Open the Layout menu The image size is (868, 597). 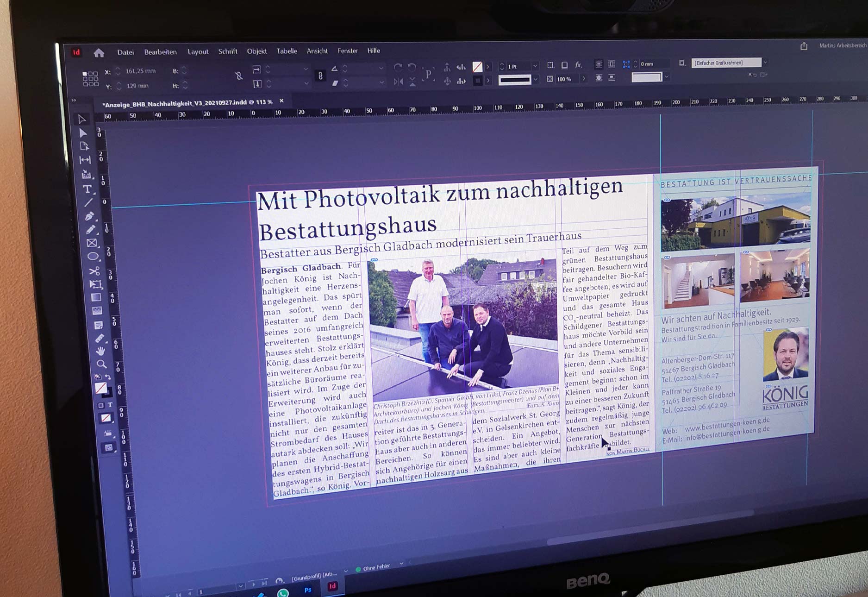click(x=198, y=52)
